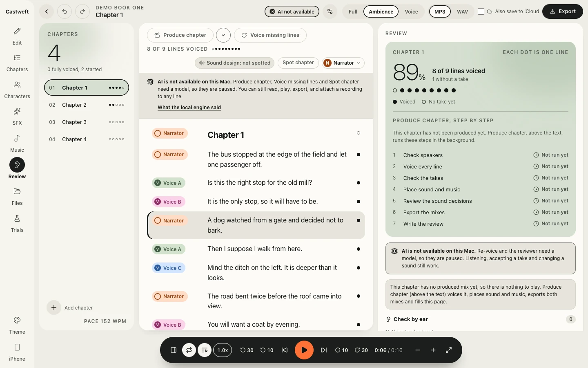Click the back arrow in top bar
The width and height of the screenshot is (588, 368).
[47, 11]
